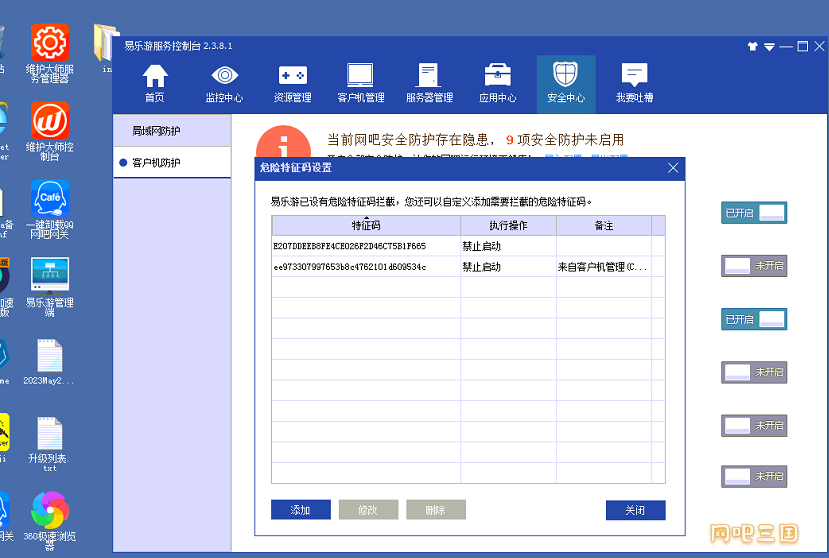Viewport: 829px width, 558px height.
Task: Open 客户机管理 client management
Action: pyautogui.click(x=361, y=84)
